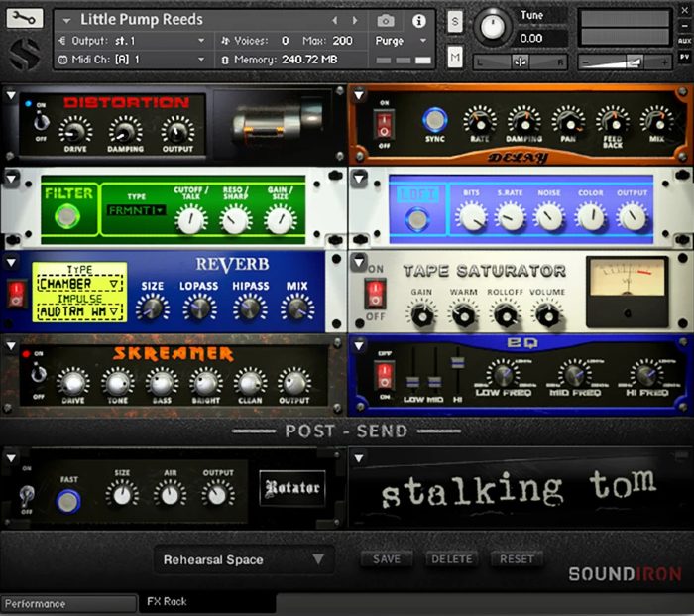Click the camera snapshot icon

(386, 21)
